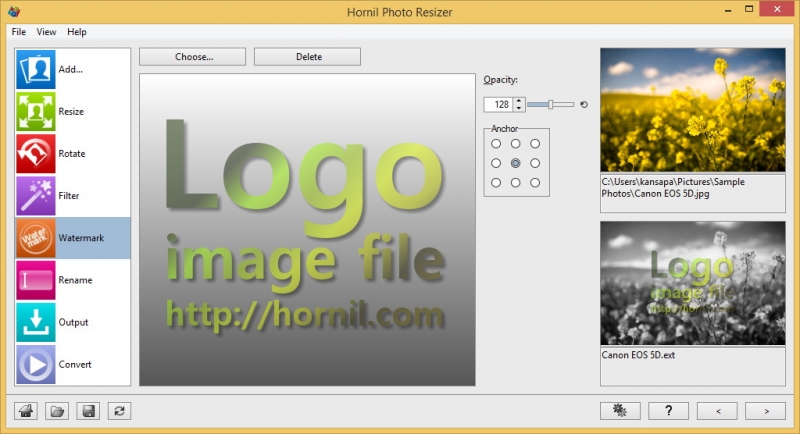Select the top-right anchor radio button

pyautogui.click(x=535, y=144)
